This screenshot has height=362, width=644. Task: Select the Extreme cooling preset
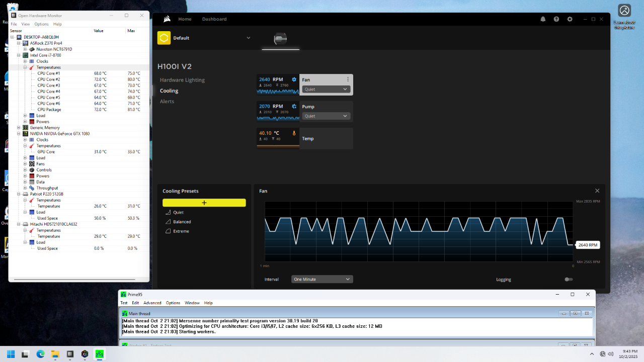(x=181, y=231)
